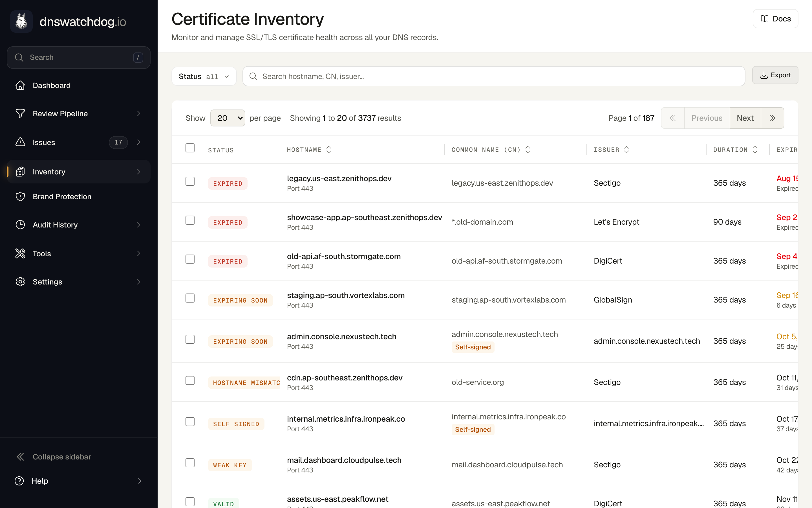Viewport: 812px width, 508px height.
Task: Open Audit History in sidebar
Action: pos(78,225)
